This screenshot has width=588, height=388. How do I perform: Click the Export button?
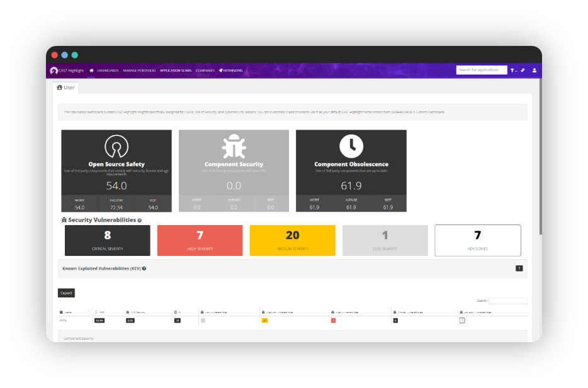click(x=66, y=292)
